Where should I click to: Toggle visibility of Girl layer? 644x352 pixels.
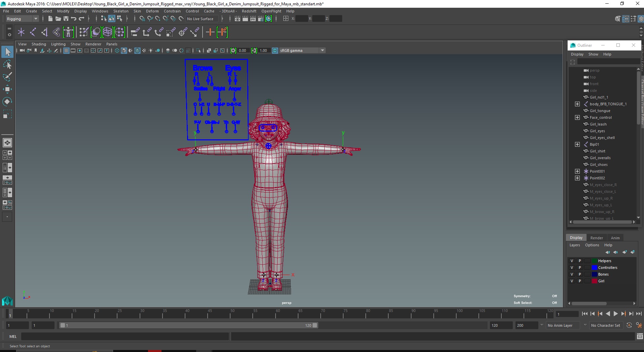[x=572, y=281]
